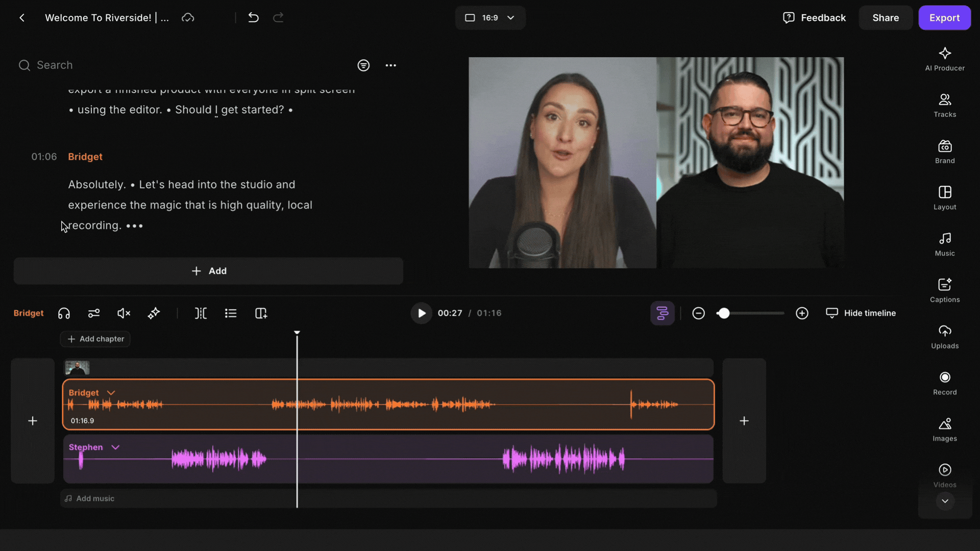The height and width of the screenshot is (551, 980).
Task: Open the Videos panel
Action: [x=945, y=476]
